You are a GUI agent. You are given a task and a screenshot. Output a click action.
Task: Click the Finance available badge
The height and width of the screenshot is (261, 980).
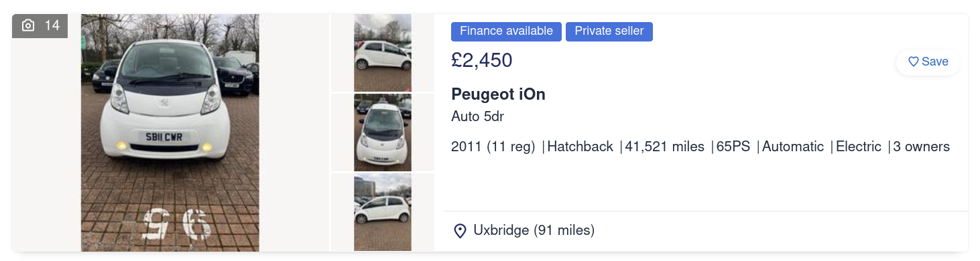click(506, 31)
